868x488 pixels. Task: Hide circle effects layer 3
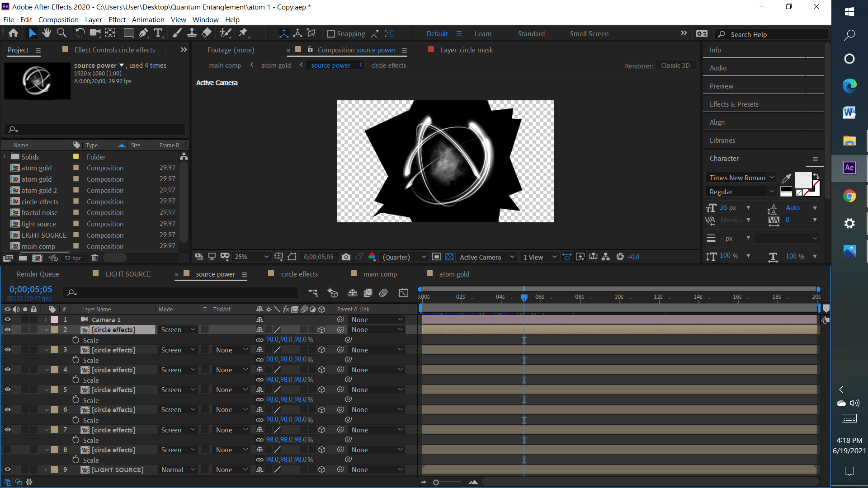tap(7, 350)
